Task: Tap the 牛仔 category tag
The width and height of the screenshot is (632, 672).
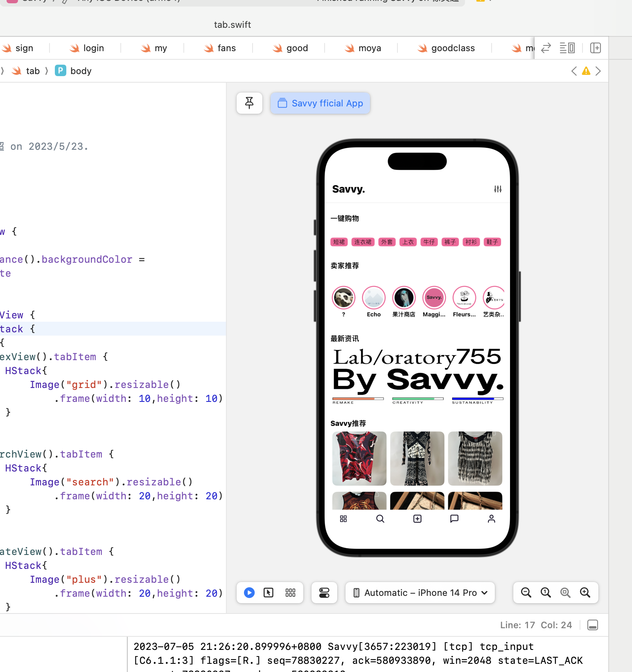Action: (x=429, y=242)
